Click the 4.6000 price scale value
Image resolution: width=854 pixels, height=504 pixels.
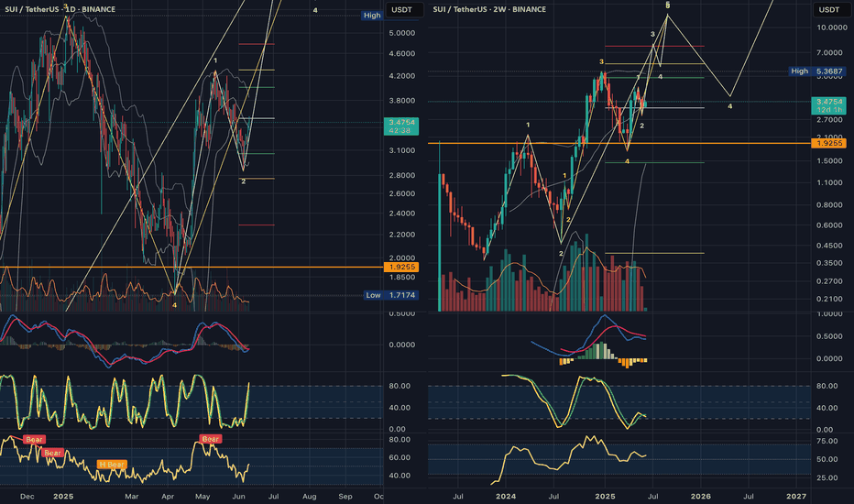coord(402,53)
